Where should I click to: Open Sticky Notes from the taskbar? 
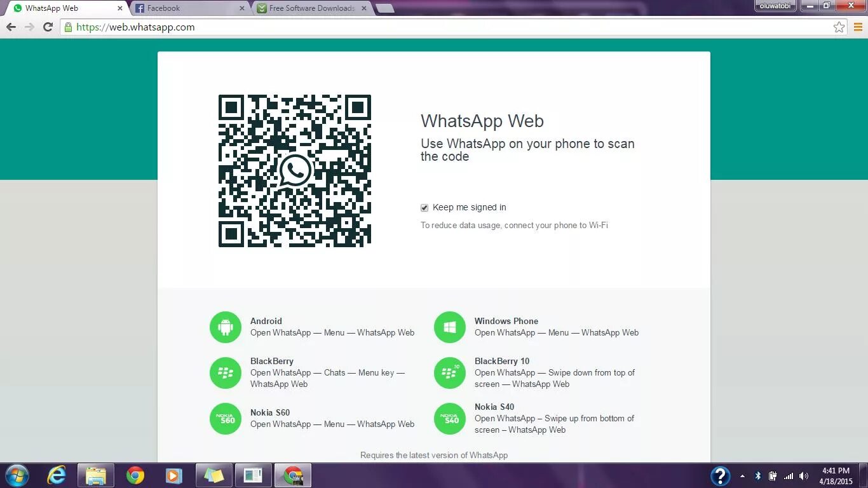(214, 475)
